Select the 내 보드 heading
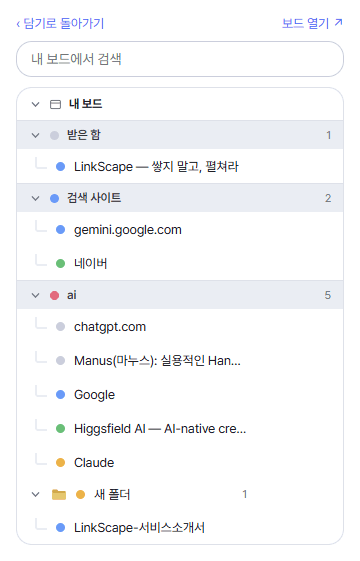The image size is (360, 561). click(x=86, y=104)
